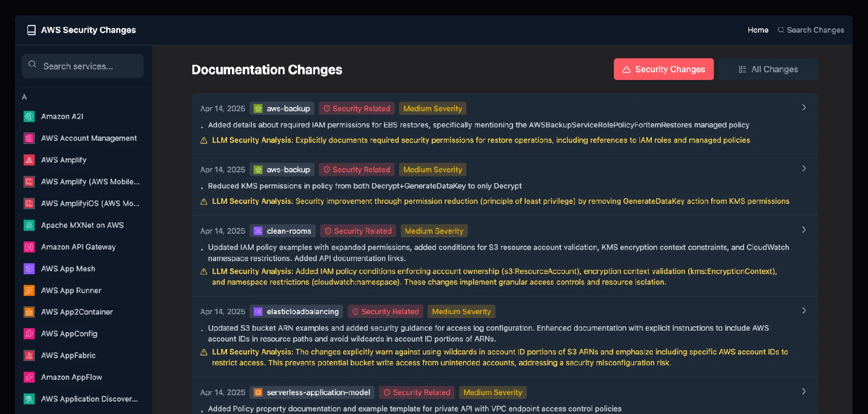Click the aws-backup tag on the reduced KMS permissions entry
The image size is (868, 414).
click(282, 170)
